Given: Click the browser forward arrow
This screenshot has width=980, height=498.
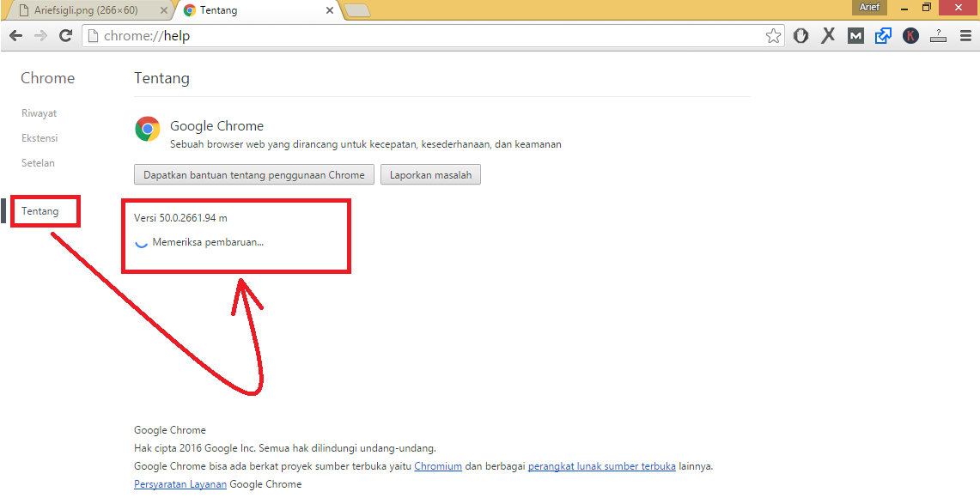Looking at the screenshot, I should 40,35.
